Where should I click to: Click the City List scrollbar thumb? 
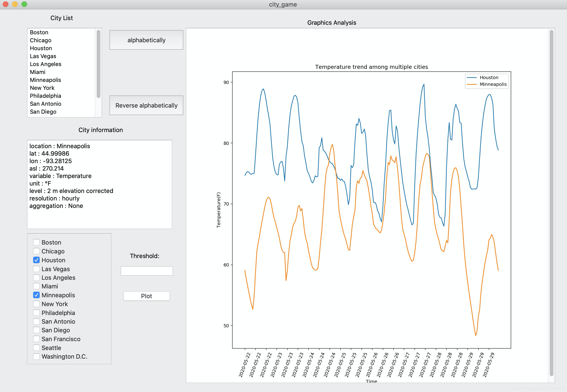[x=99, y=64]
